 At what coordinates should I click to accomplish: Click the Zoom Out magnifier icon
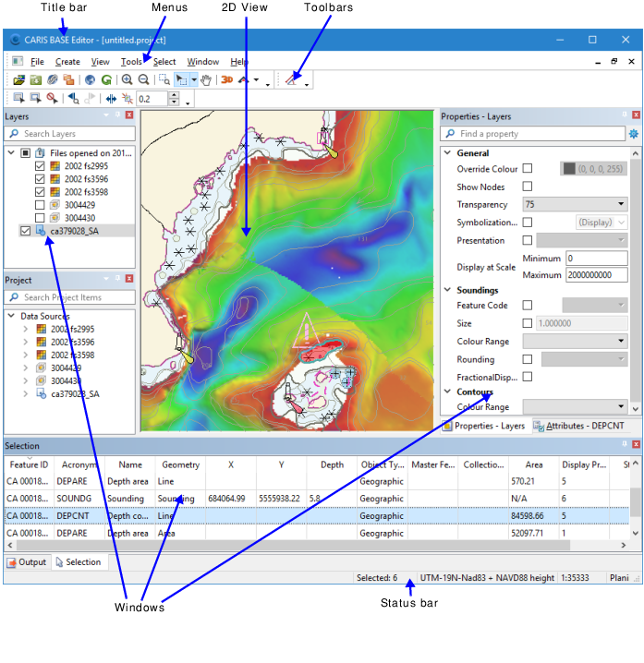[x=143, y=80]
